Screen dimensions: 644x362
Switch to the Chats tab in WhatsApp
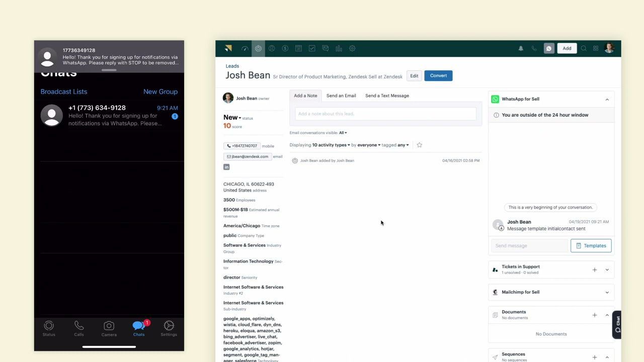point(139,329)
